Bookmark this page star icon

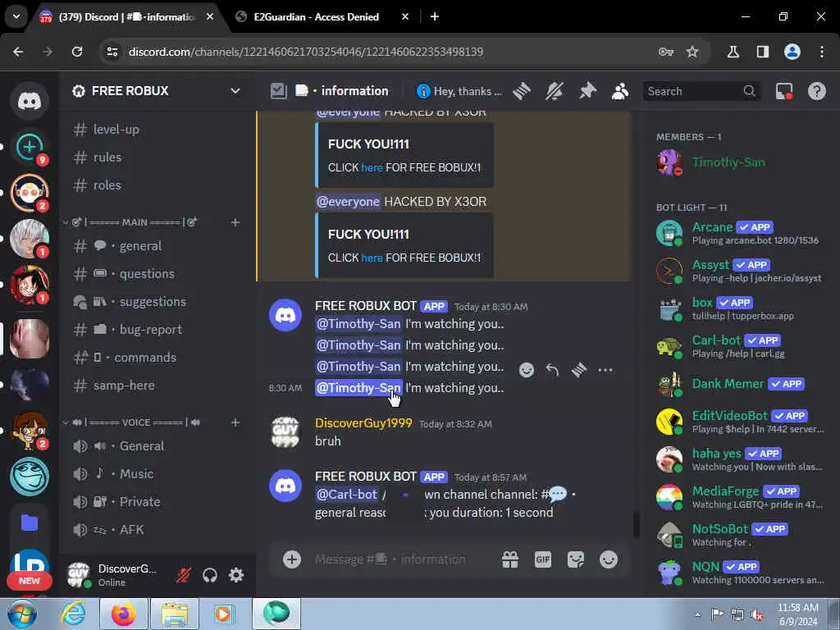[x=692, y=52]
